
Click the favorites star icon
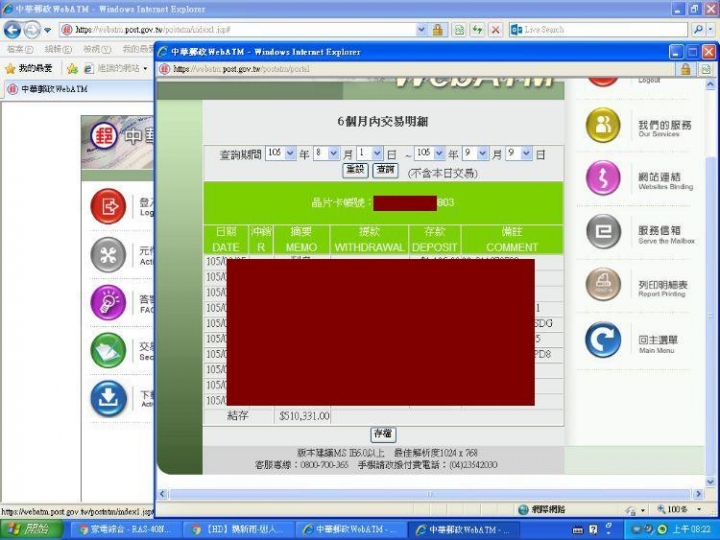pyautogui.click(x=10, y=69)
